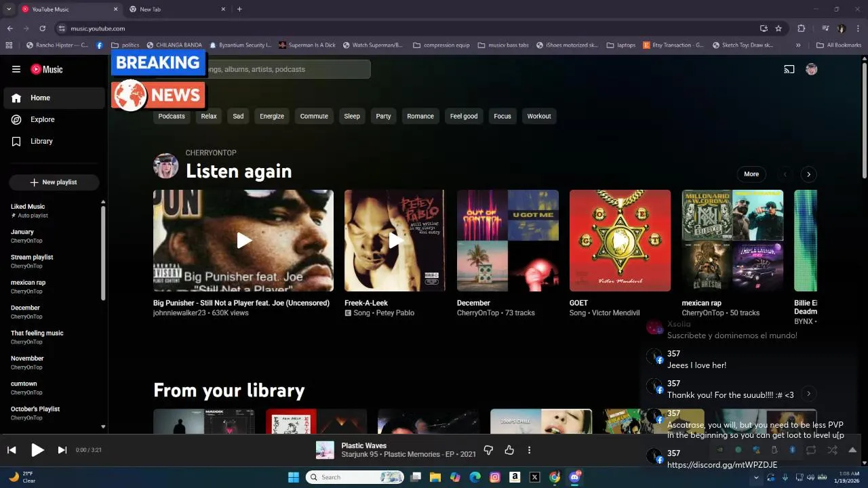Open the Cast to device icon
The height and width of the screenshot is (488, 868).
pyautogui.click(x=789, y=69)
